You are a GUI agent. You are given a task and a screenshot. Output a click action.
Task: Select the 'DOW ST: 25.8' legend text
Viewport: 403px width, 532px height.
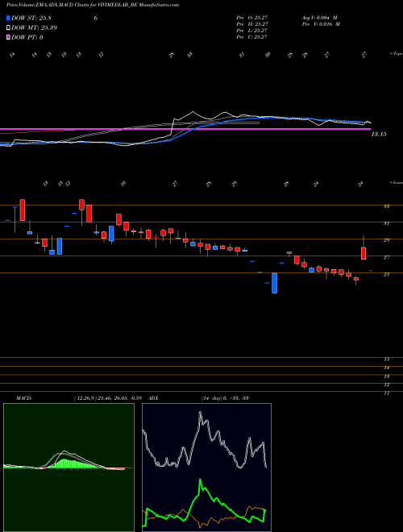click(x=31, y=18)
